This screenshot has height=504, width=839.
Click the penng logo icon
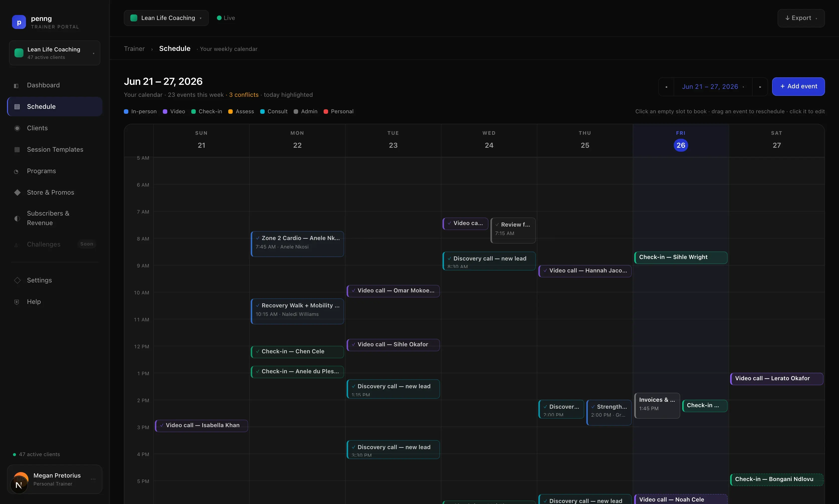[19, 22]
